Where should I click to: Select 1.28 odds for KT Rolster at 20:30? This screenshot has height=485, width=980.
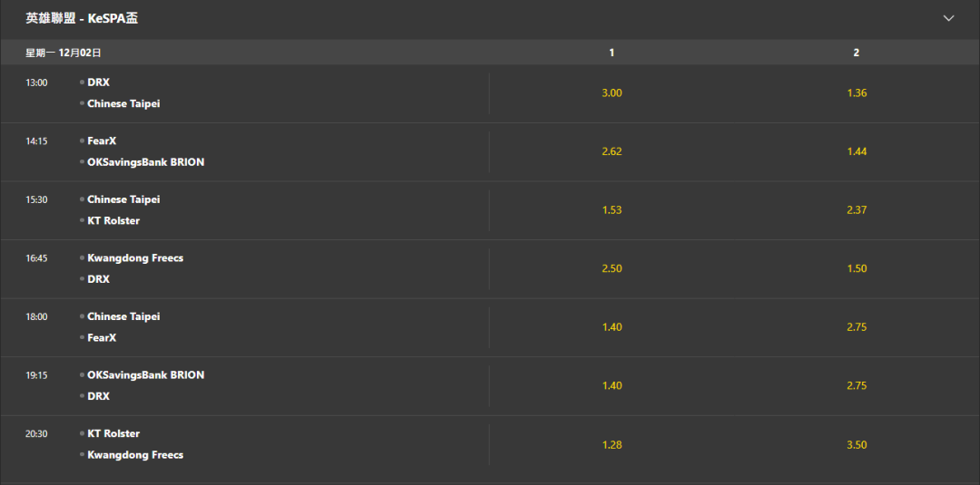[612, 445]
